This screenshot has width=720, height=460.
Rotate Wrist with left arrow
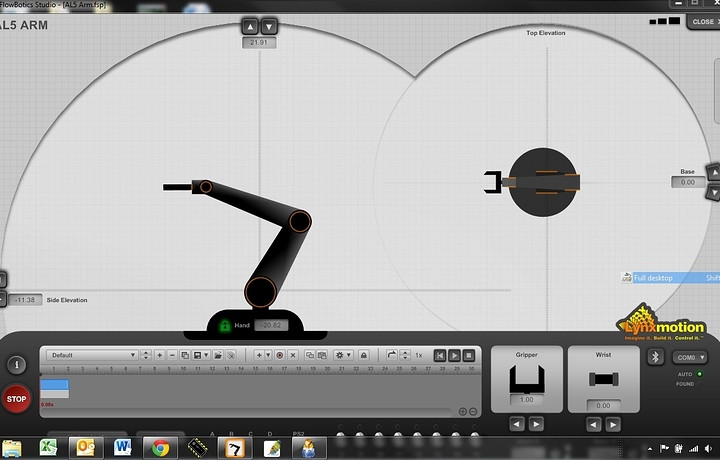tap(593, 425)
